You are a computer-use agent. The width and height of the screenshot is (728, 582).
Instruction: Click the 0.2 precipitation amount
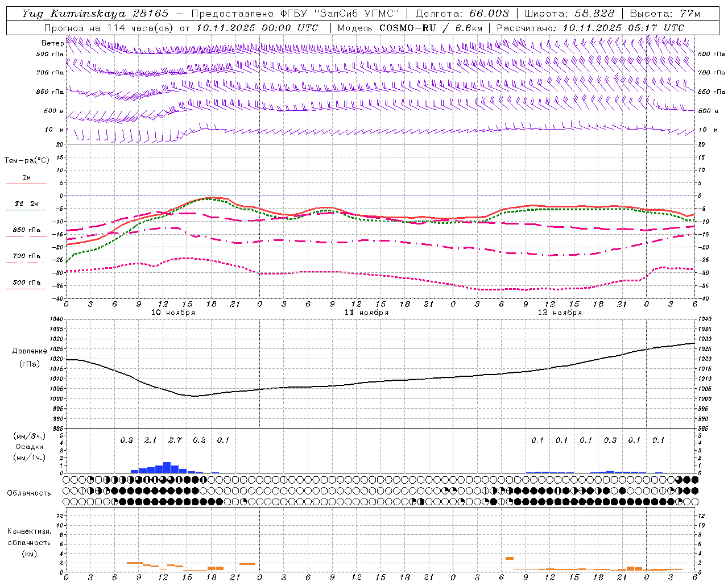point(199,440)
